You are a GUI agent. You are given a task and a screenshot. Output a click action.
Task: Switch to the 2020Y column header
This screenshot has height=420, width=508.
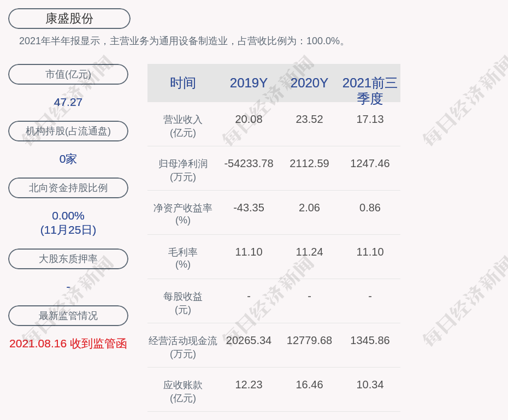coord(309,83)
